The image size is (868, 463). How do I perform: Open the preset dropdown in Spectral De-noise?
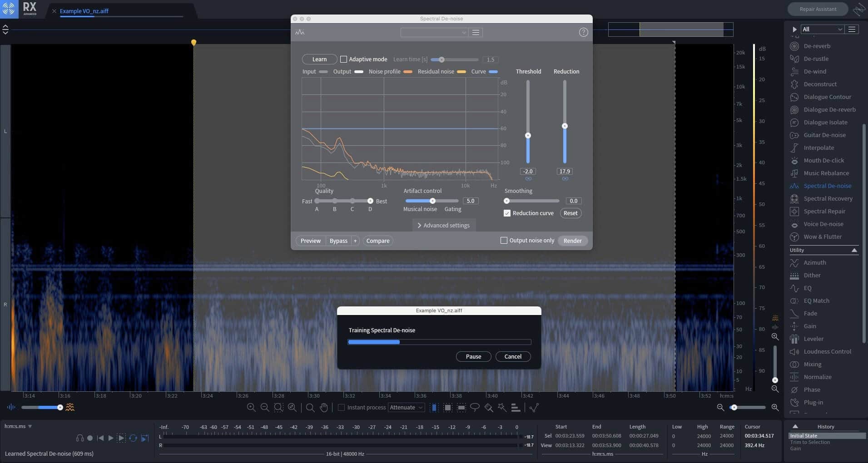tap(434, 32)
